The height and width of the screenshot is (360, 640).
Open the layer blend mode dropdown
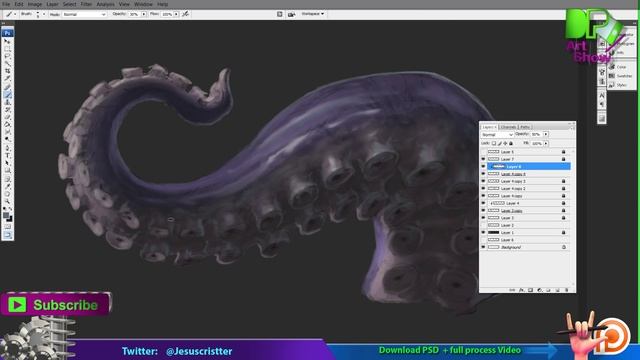pos(497,134)
